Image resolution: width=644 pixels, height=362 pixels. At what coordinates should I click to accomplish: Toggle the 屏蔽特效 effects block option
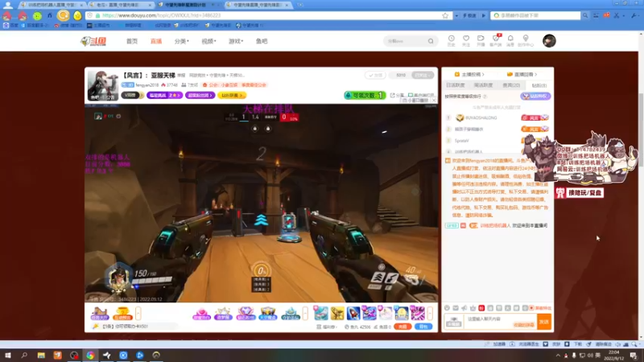pos(540,308)
